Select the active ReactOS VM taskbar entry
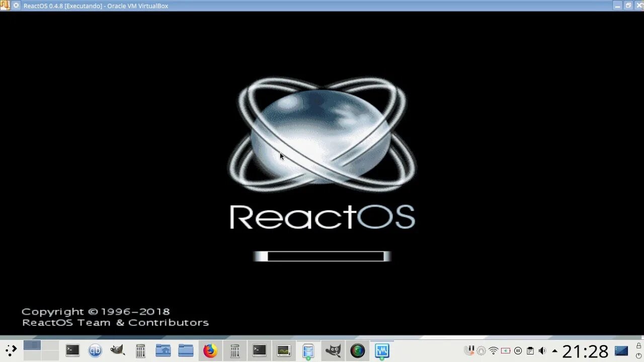This screenshot has height=362, width=644. (x=382, y=350)
